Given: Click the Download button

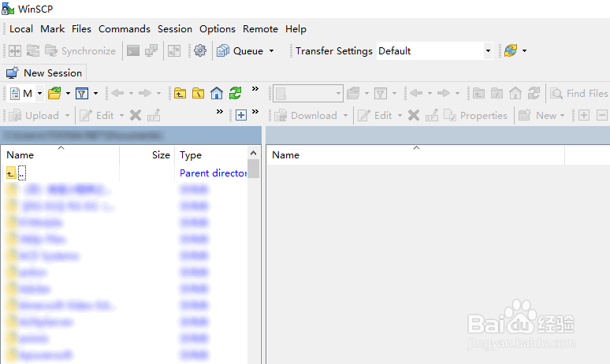Looking at the screenshot, I should pos(305,116).
